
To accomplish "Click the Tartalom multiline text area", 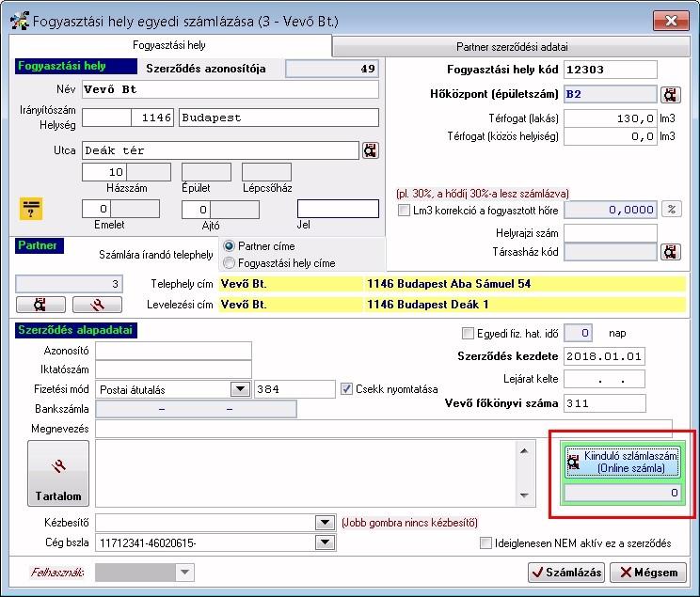I will [306, 474].
